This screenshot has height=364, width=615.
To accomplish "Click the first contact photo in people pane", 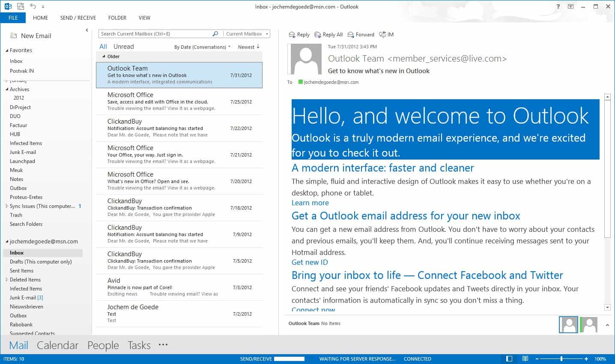I will [568, 325].
